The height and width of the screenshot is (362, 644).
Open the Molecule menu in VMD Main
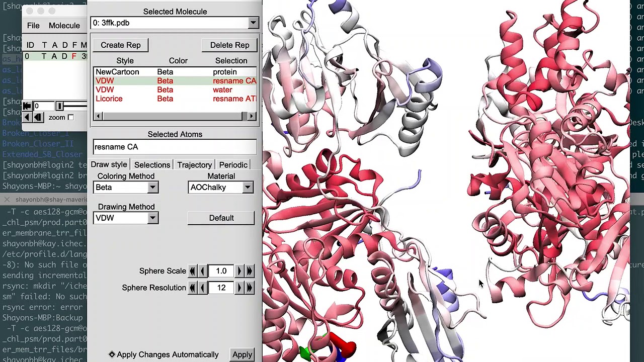tap(64, 26)
